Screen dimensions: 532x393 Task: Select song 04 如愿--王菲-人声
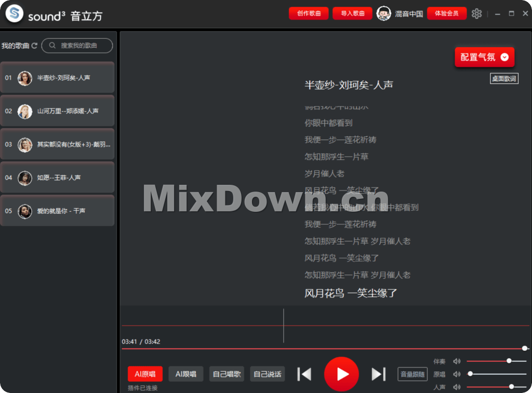coord(57,178)
